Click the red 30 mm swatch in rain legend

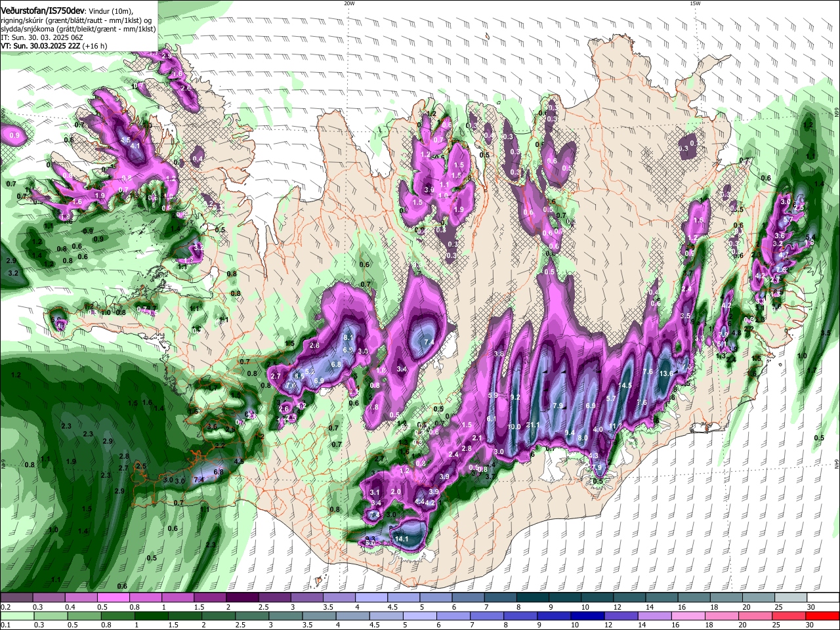[823, 616]
